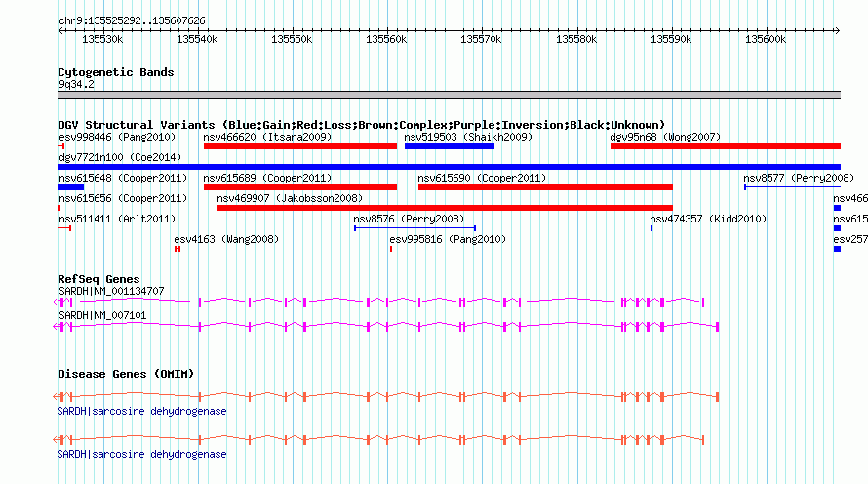Click the 135590k ruler tick label
This screenshot has width=868, height=484.
671,39
